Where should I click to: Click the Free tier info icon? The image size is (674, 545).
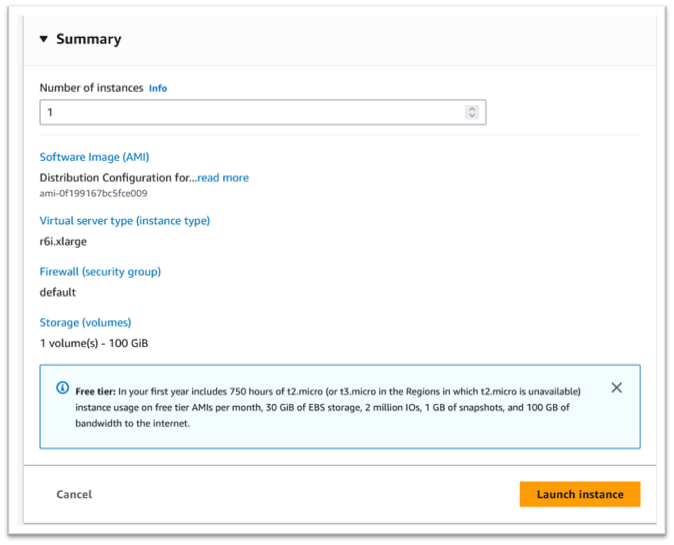(x=63, y=389)
